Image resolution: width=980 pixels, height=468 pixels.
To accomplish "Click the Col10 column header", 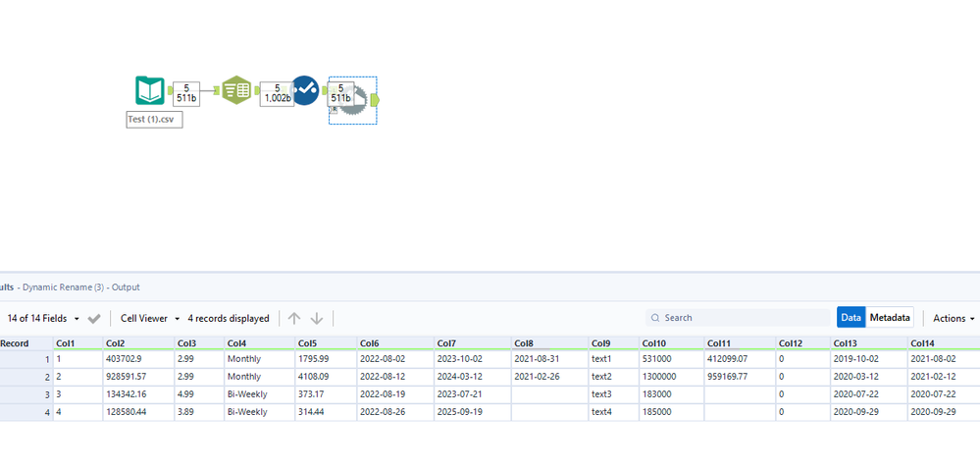I will [672, 343].
